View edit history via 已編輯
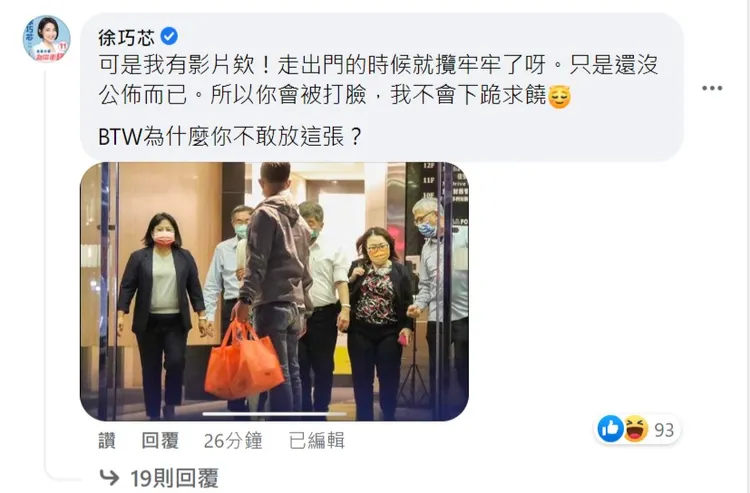Image resolution: width=750 pixels, height=493 pixels. click(317, 441)
